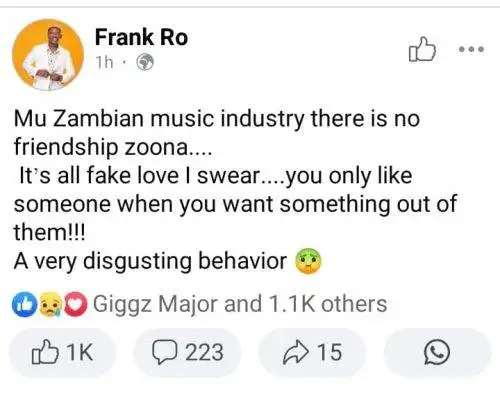Click the sad crying reaction icon
The height and width of the screenshot is (393, 500).
point(50,304)
